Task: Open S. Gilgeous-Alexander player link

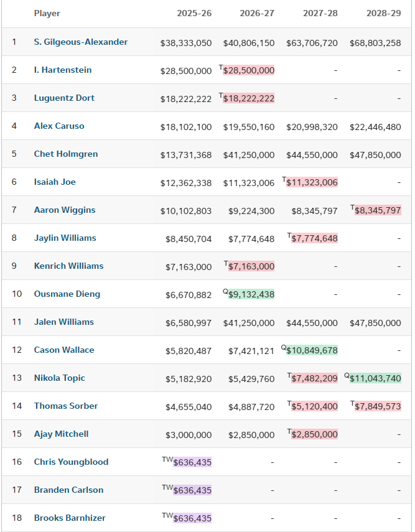Action: [x=80, y=42]
